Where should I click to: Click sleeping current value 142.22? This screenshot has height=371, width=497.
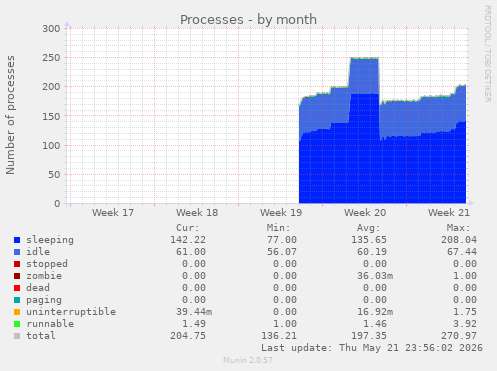point(188,240)
